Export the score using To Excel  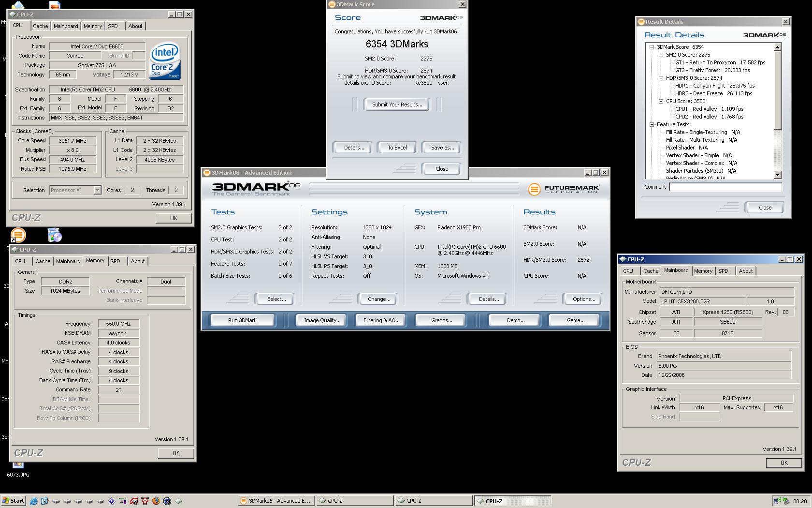[397, 148]
